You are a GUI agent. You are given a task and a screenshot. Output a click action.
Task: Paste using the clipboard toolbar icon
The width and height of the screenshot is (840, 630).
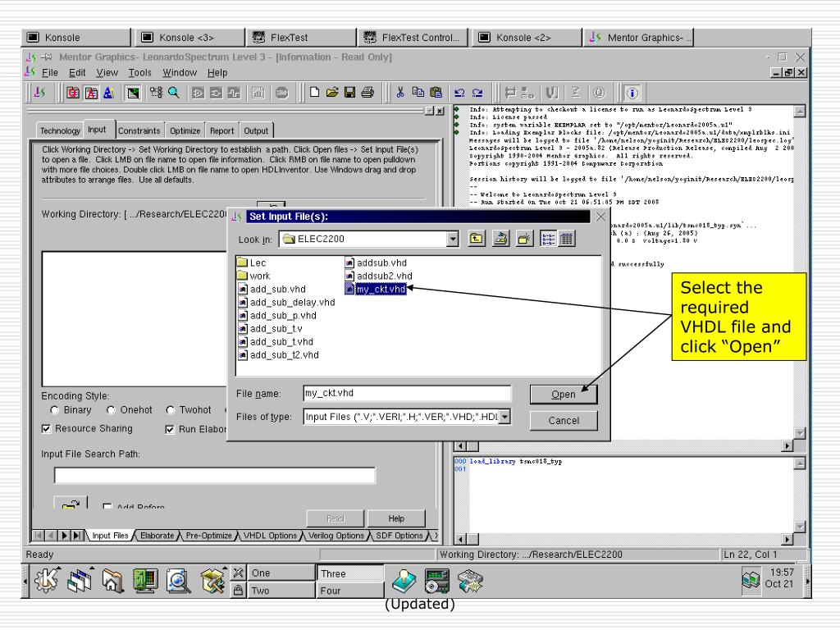pos(436,93)
